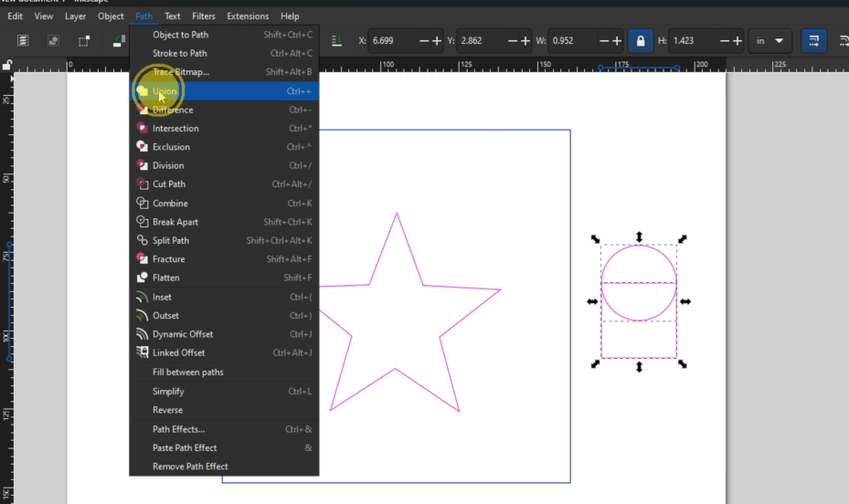This screenshot has width=849, height=504.
Task: Click the Select All in All Layers icon
Action: tap(53, 41)
